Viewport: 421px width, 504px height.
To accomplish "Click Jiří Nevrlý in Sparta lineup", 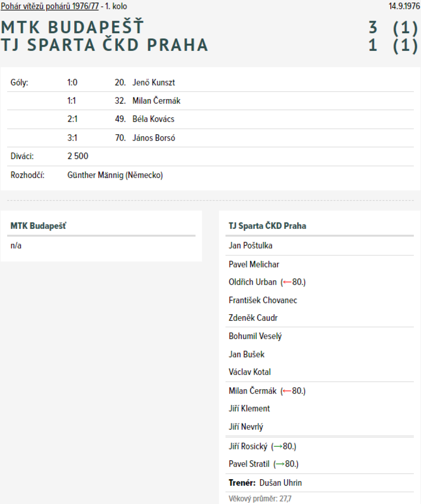I will [246, 427].
